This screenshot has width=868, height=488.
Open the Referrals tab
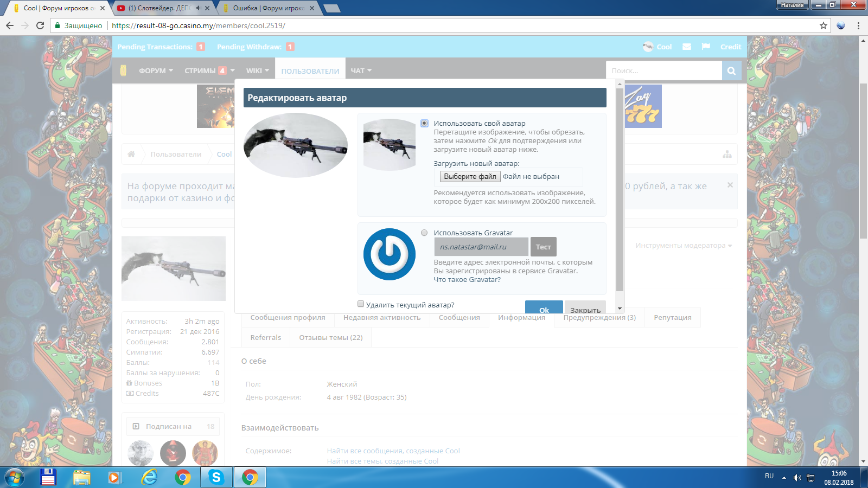point(266,337)
